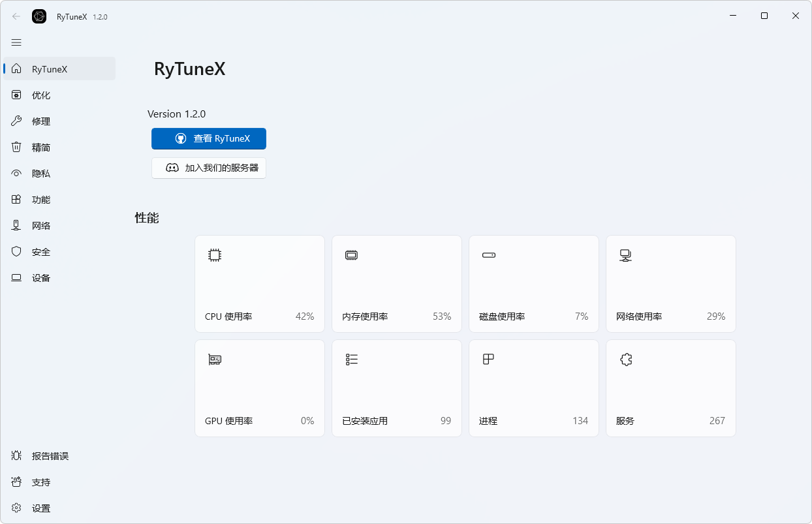This screenshot has width=812, height=524.
Task: Click the 已安装应用 installed apps card
Action: [396, 388]
